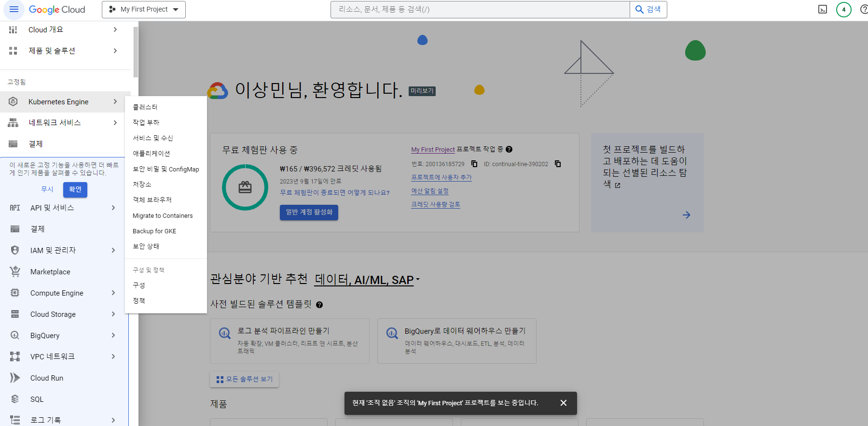Copy the project ID continual-tine-390202
868x426 pixels.
[x=558, y=164]
